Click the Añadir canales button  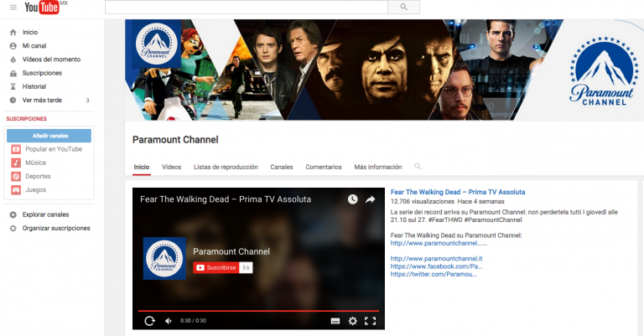[x=49, y=136]
